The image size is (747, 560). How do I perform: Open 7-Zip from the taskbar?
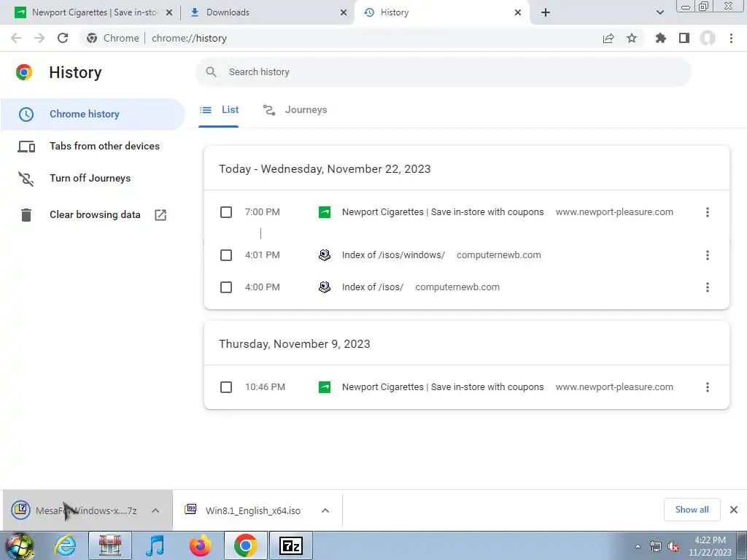coord(291,545)
